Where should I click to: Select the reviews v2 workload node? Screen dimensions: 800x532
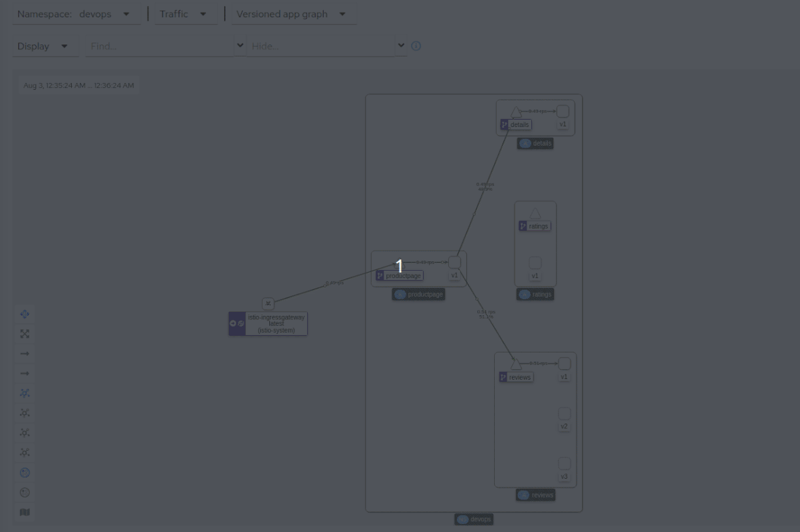[564, 414]
